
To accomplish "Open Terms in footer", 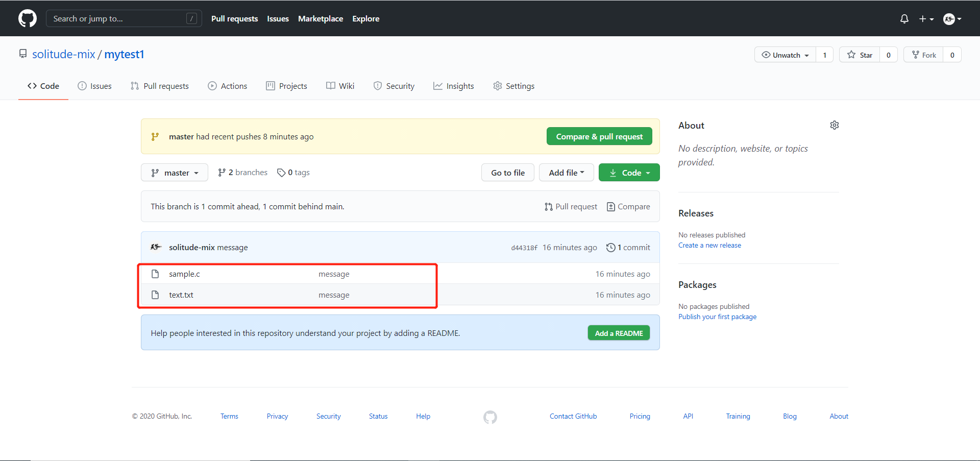I will pos(229,416).
